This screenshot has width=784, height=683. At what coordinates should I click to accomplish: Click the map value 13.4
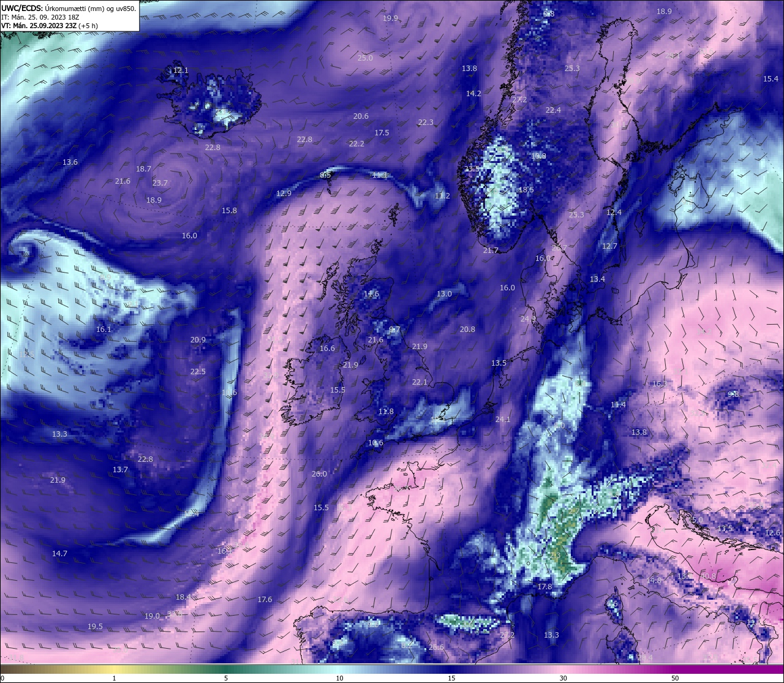click(597, 279)
